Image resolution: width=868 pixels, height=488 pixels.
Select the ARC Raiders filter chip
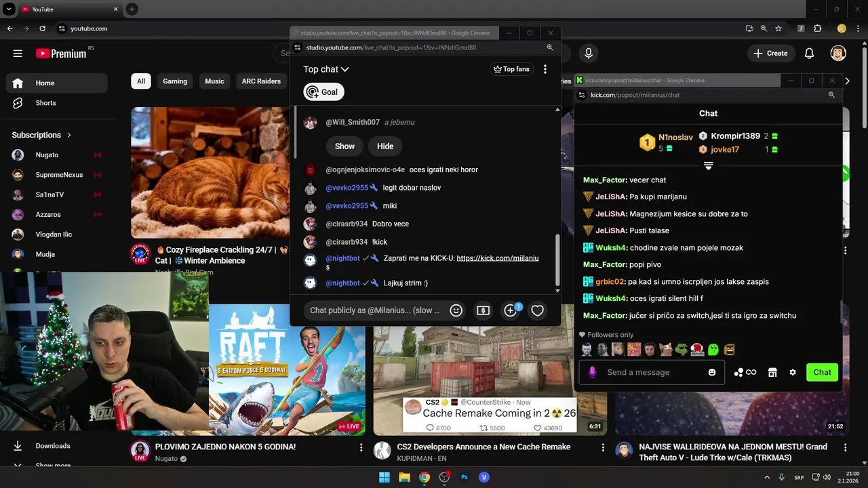pos(261,81)
